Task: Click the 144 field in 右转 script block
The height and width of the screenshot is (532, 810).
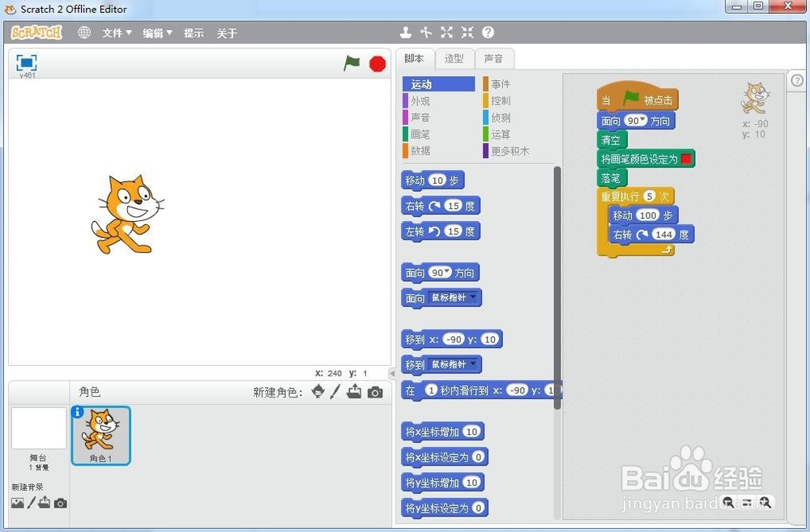Action: [x=663, y=234]
